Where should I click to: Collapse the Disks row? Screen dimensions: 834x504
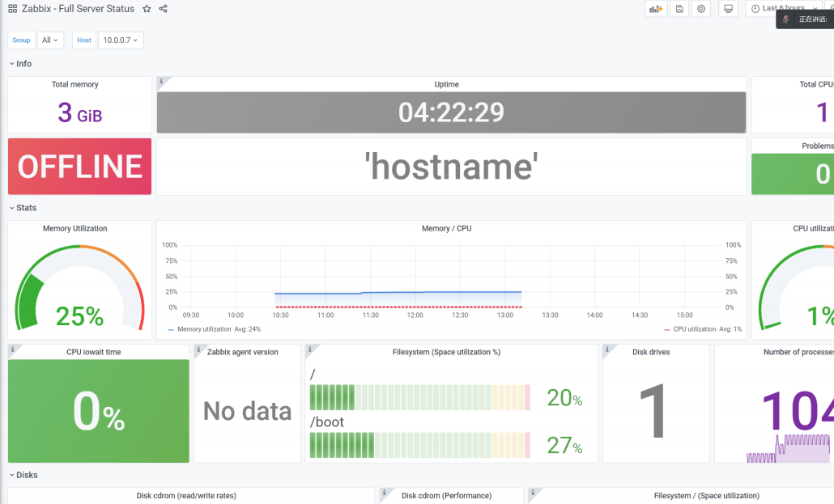[x=23, y=475]
